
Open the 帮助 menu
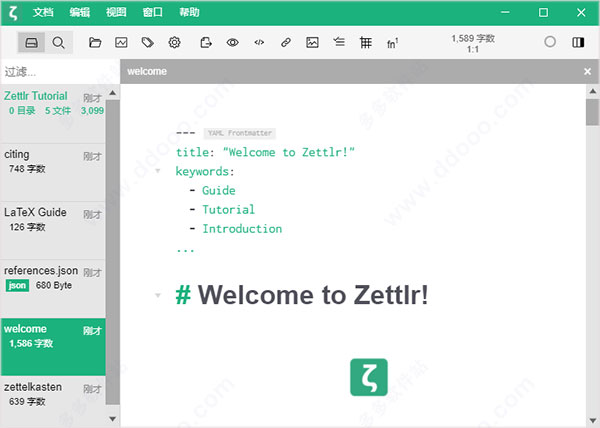[x=189, y=12]
